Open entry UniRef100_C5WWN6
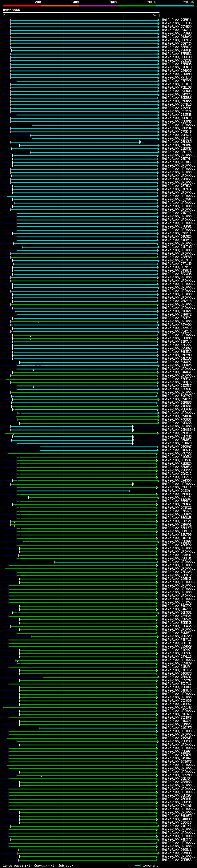The height and width of the screenshot is (868, 197). pyautogui.click(x=177, y=121)
